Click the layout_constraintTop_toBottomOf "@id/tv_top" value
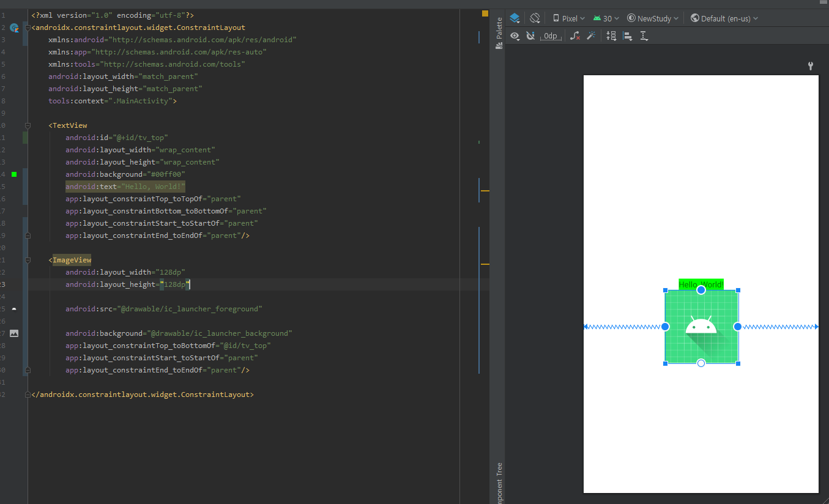This screenshot has height=504, width=829. [244, 346]
